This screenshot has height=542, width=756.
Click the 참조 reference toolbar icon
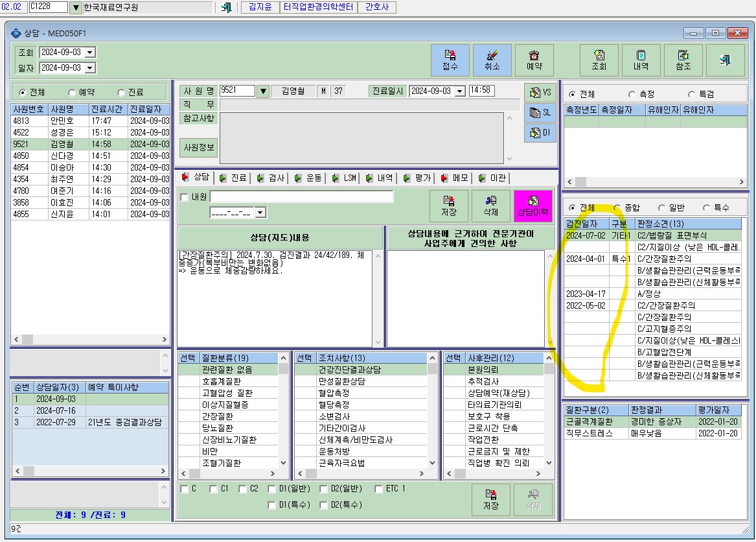pos(683,60)
